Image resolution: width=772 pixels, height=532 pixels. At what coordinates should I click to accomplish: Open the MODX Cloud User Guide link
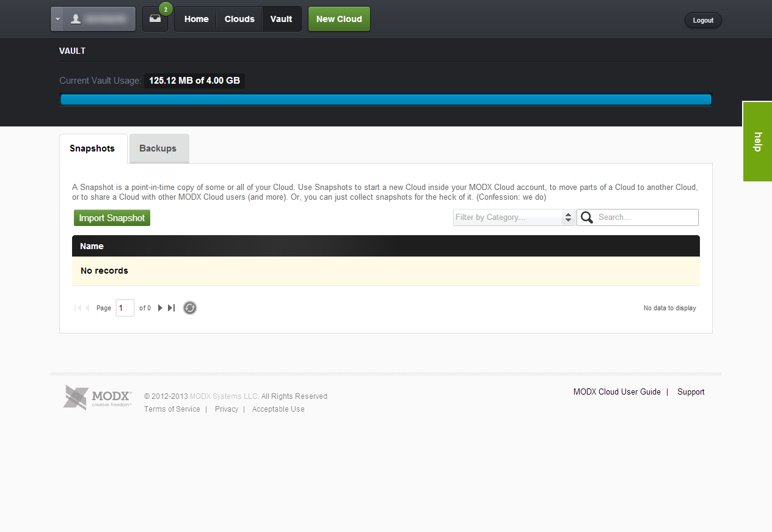617,392
